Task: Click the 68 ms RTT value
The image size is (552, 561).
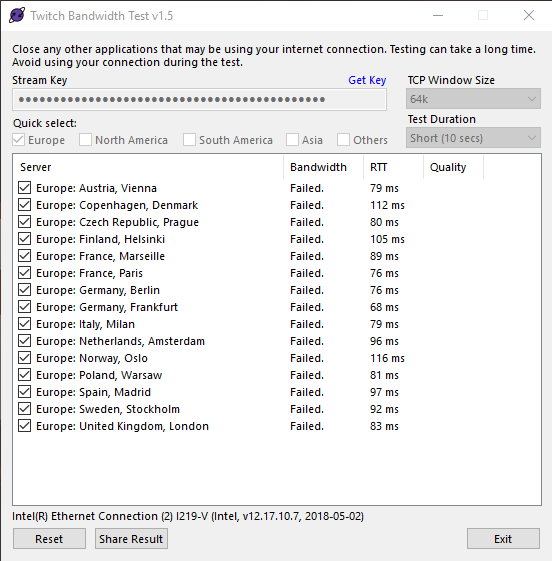Action: click(384, 307)
